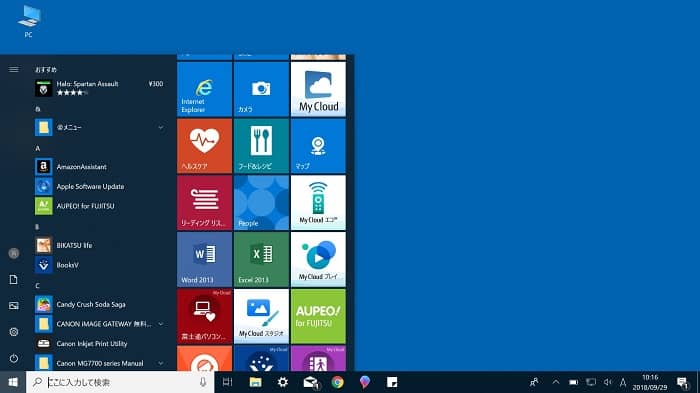This screenshot has height=393, width=700.
Task: Open File Explorer from taskbar
Action: click(255, 382)
